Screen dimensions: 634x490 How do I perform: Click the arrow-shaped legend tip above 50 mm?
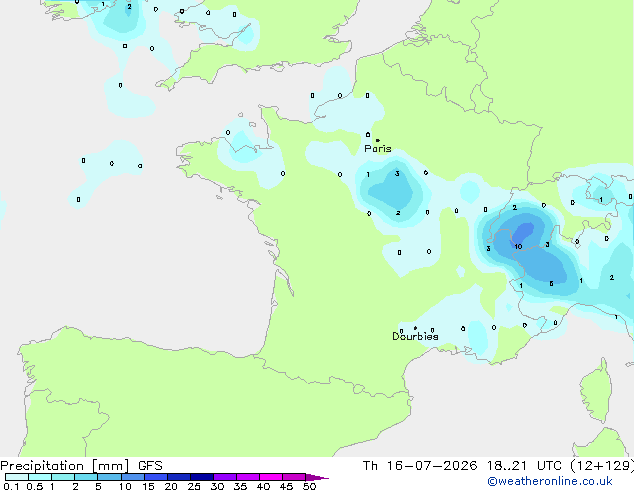(x=316, y=477)
